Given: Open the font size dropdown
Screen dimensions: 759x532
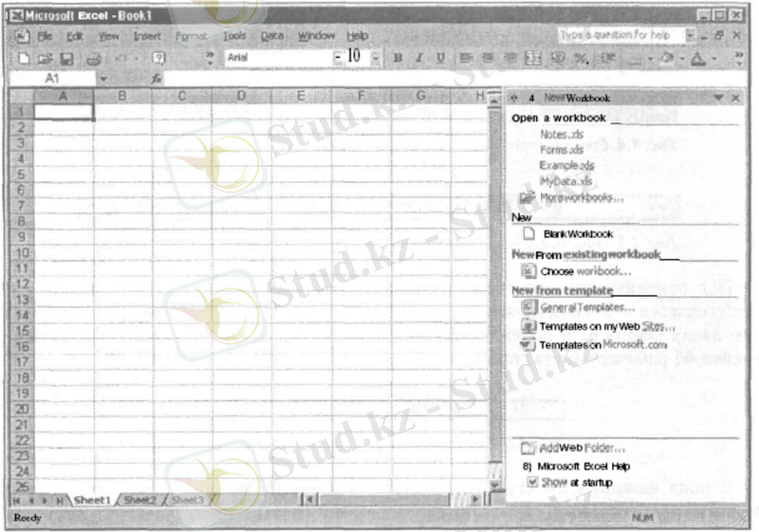Looking at the screenshot, I should [x=376, y=58].
